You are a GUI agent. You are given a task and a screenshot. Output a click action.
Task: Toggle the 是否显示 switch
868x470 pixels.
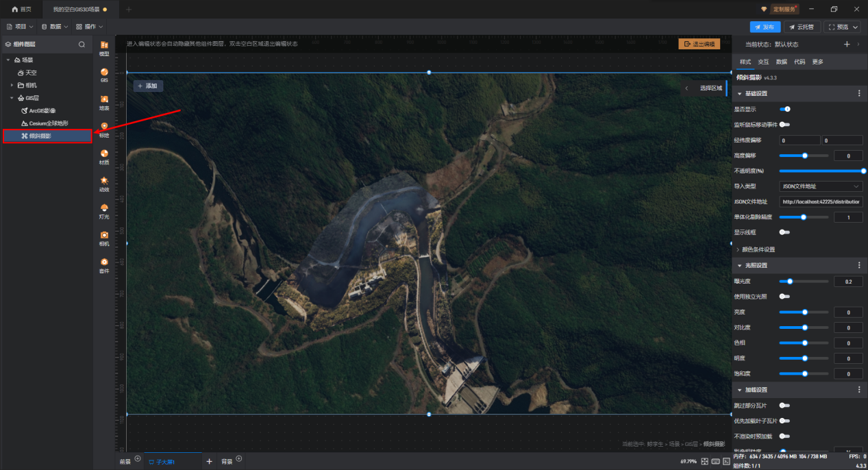pos(785,109)
